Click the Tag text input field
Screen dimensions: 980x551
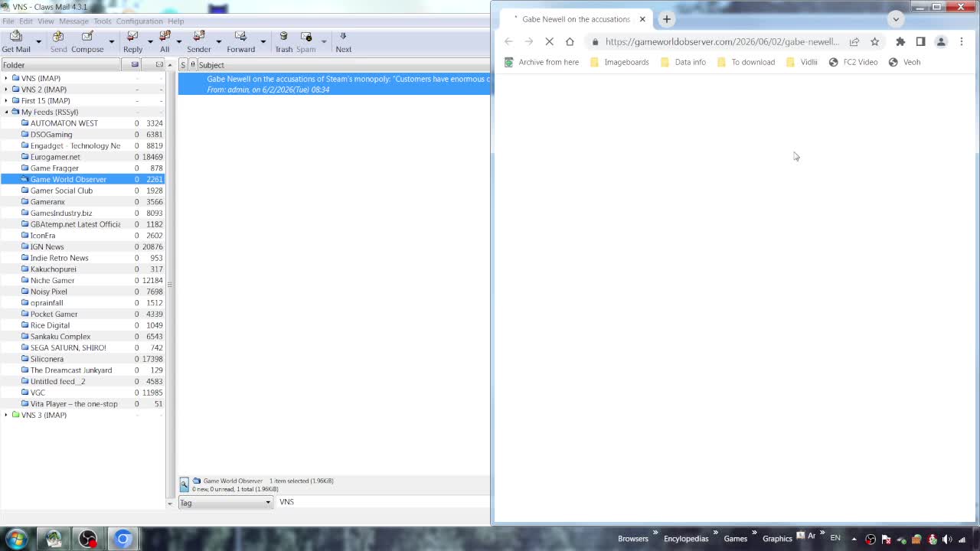pyautogui.click(x=383, y=502)
